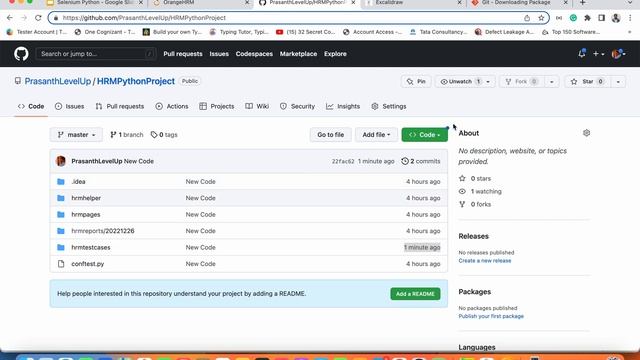
Task: Click the 1 watching link
Action: click(x=480, y=191)
